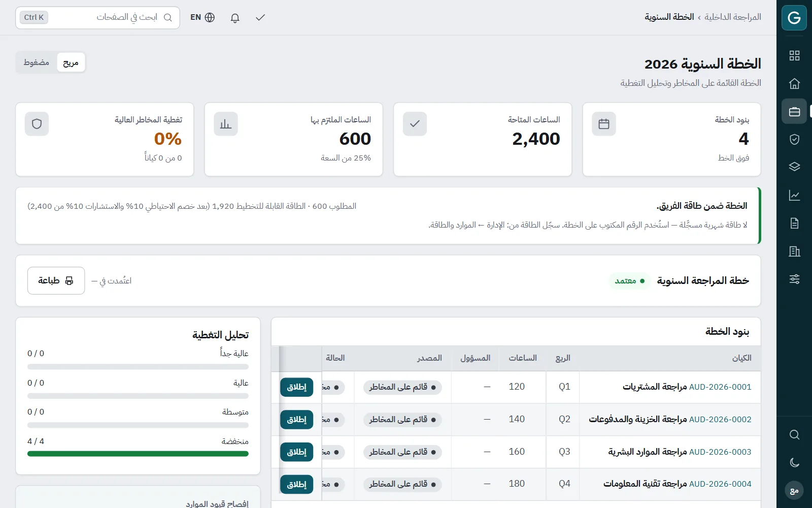This screenshot has width=812, height=508.
Task: Toggle dark mode moon icon
Action: 794,463
